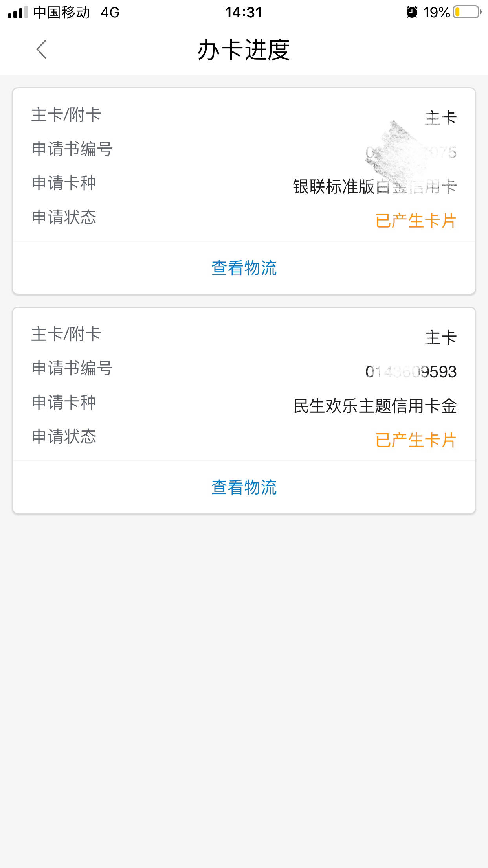Tap the second 申请卡种 label
This screenshot has height=868, width=488.
pyautogui.click(x=64, y=403)
